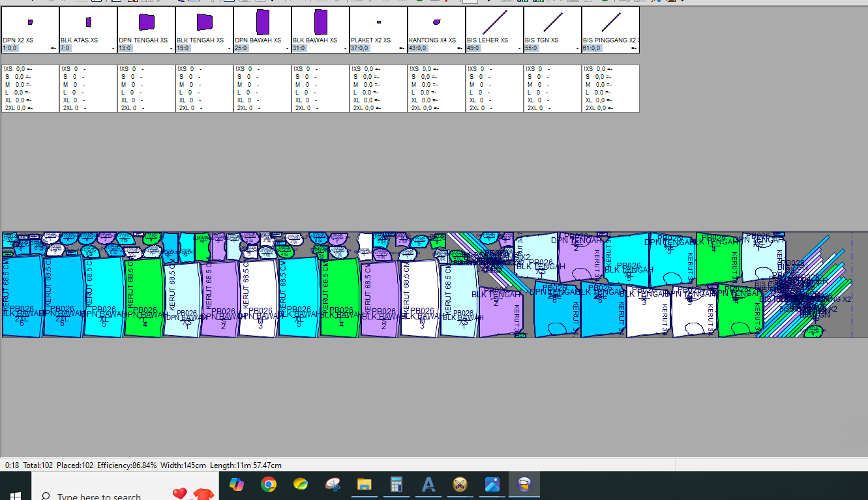
Task: Choose the BIS TGN XS binding strip
Action: [x=553, y=22]
